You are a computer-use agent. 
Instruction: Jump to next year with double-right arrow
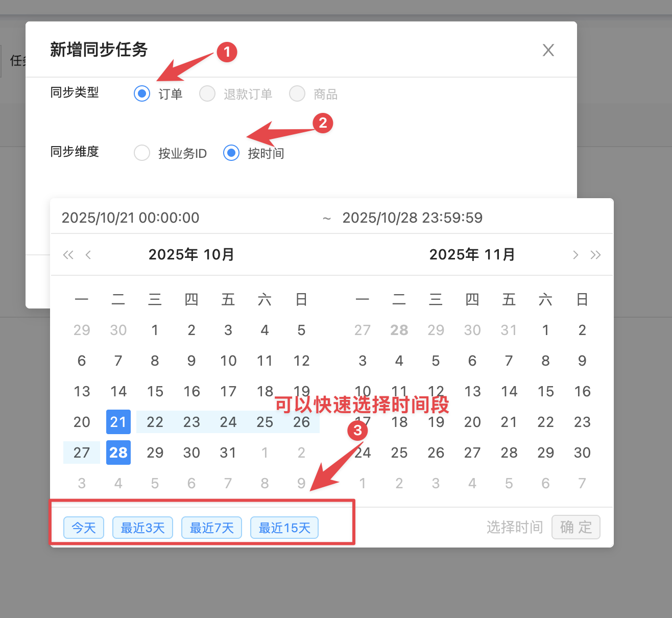pyautogui.click(x=595, y=255)
